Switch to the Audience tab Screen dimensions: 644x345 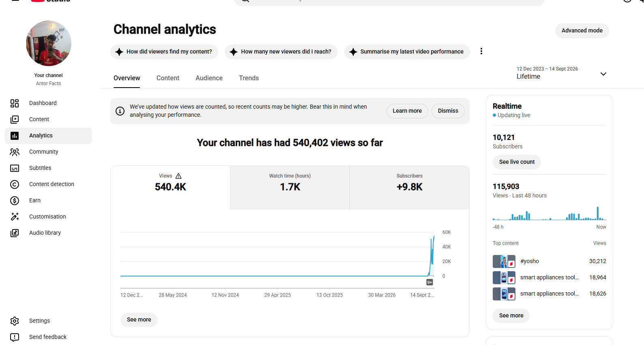209,78
